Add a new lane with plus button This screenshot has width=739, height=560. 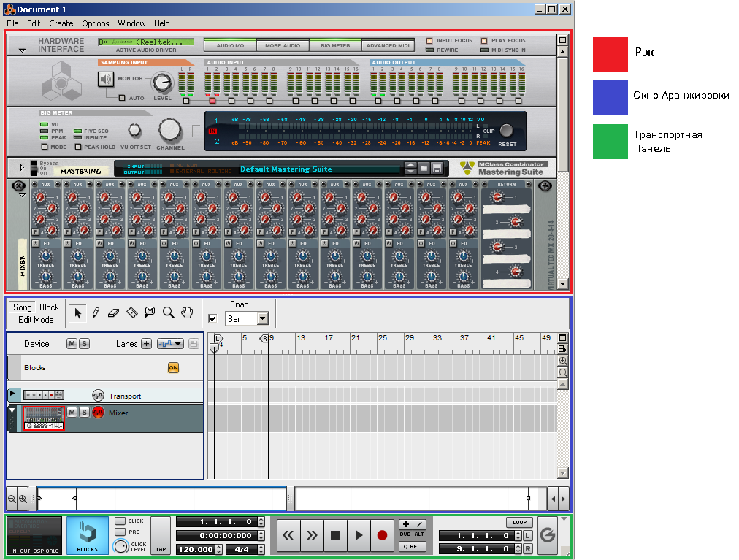point(146,344)
